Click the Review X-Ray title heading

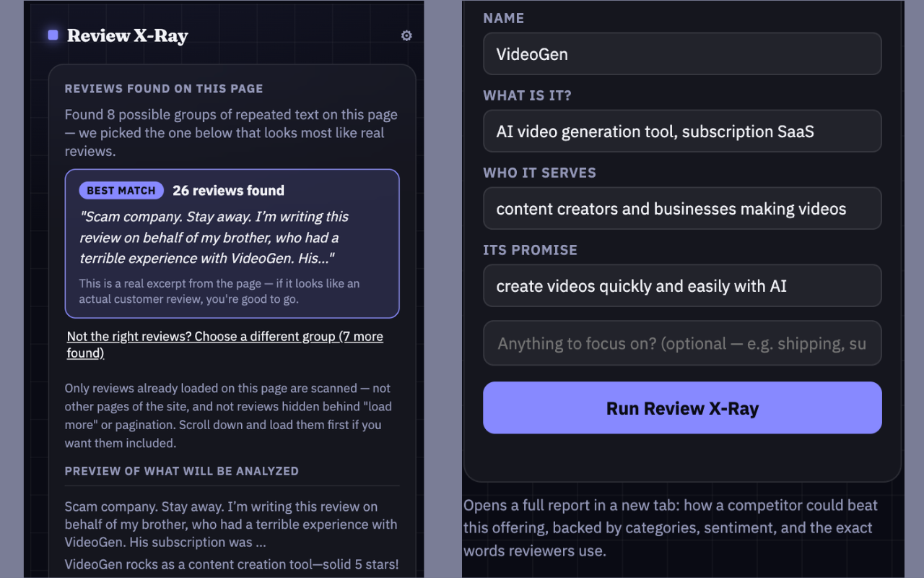[x=128, y=36]
